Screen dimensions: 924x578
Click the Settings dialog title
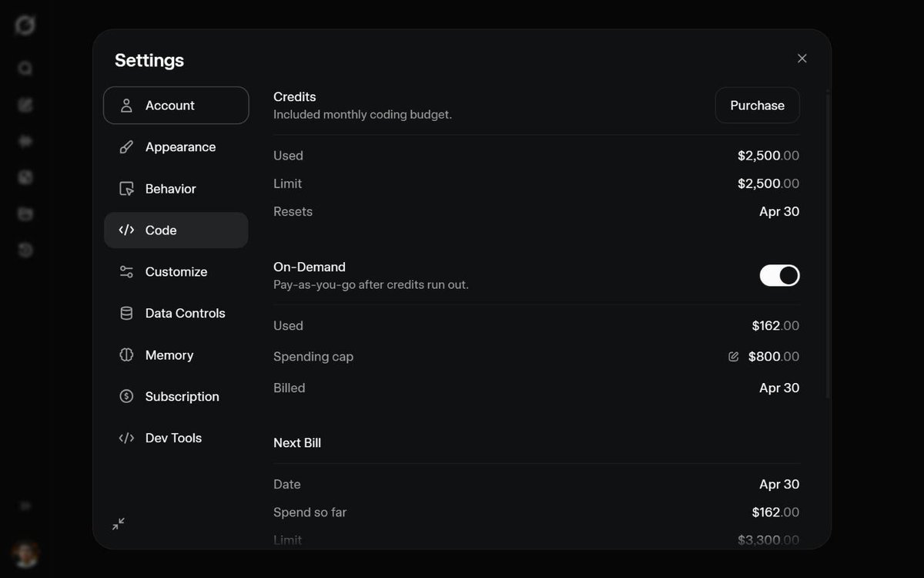149,60
